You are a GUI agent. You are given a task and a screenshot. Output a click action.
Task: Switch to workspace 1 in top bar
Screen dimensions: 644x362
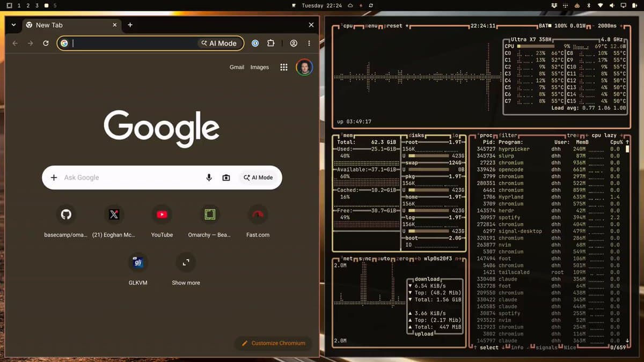(x=19, y=5)
